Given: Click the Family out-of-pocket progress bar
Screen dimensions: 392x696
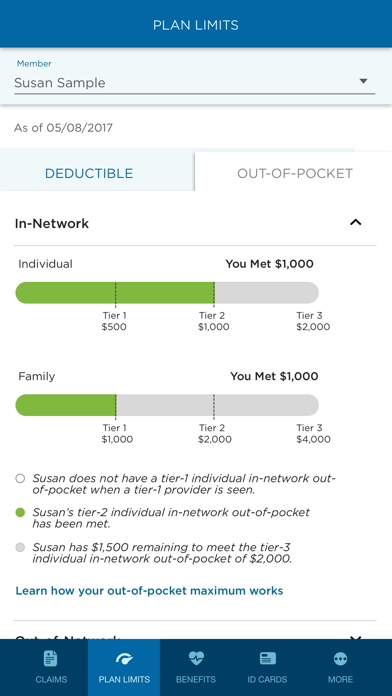Looking at the screenshot, I should pos(167,405).
